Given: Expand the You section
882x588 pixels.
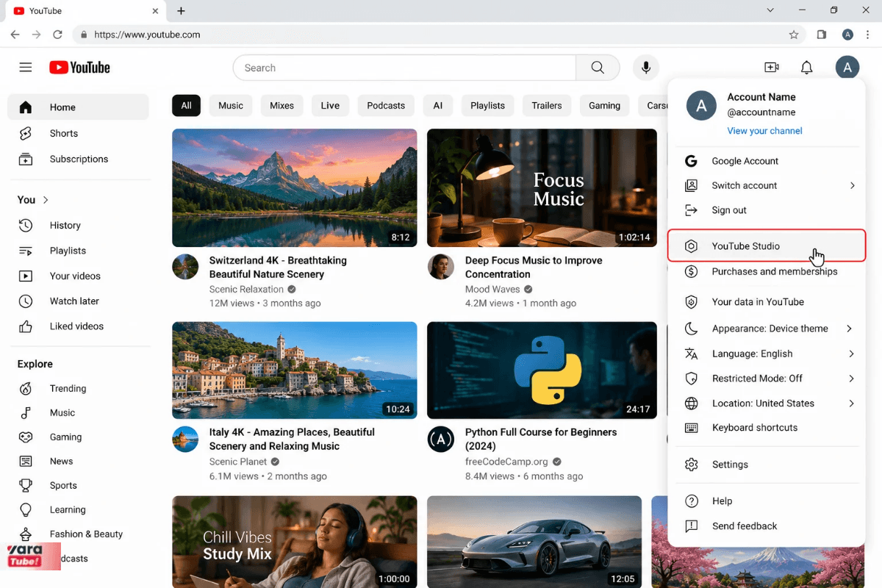Looking at the screenshot, I should [33, 200].
